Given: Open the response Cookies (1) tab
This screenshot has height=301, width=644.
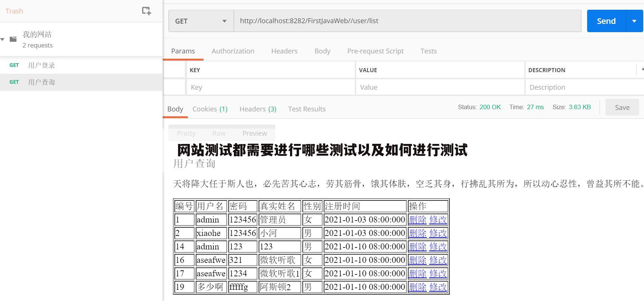Looking at the screenshot, I should point(210,109).
